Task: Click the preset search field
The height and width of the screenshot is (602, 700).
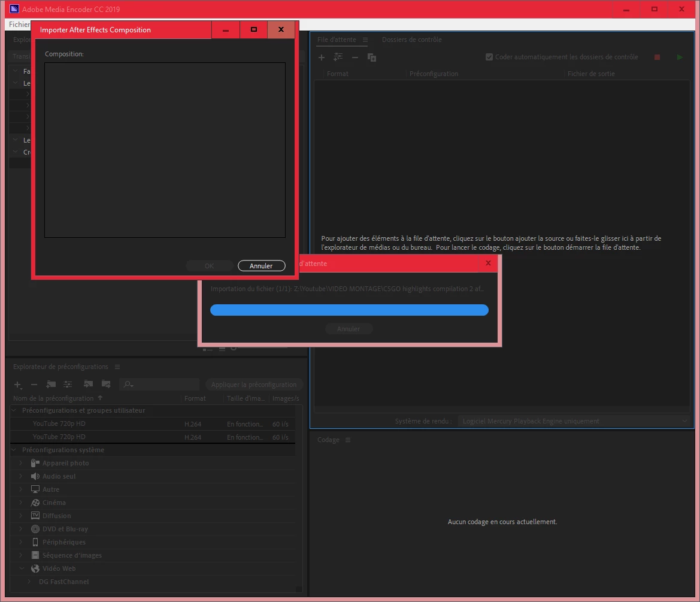Action: coord(159,385)
